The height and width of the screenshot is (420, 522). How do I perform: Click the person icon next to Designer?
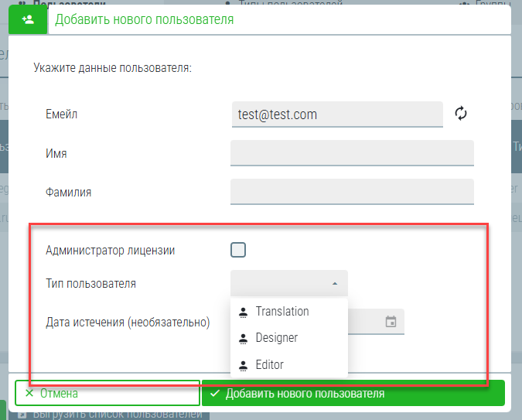pyautogui.click(x=244, y=338)
